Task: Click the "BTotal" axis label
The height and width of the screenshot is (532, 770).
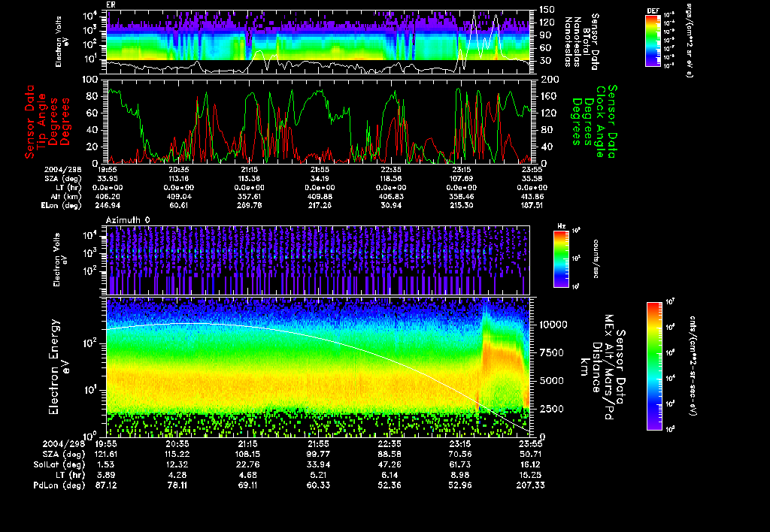Action: pos(587,41)
